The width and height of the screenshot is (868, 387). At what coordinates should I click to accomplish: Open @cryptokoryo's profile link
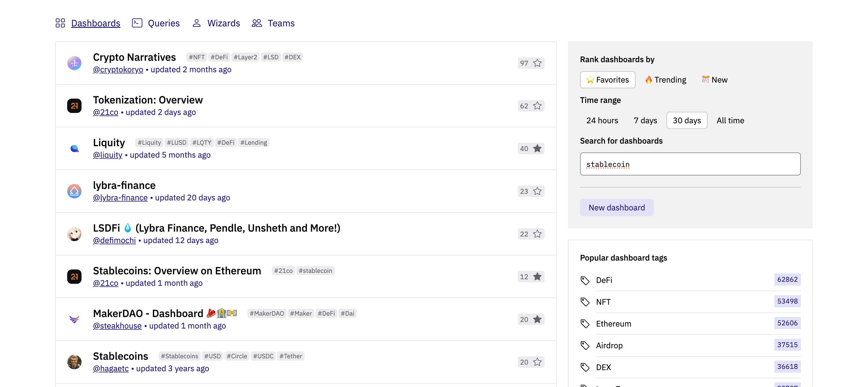pos(118,70)
